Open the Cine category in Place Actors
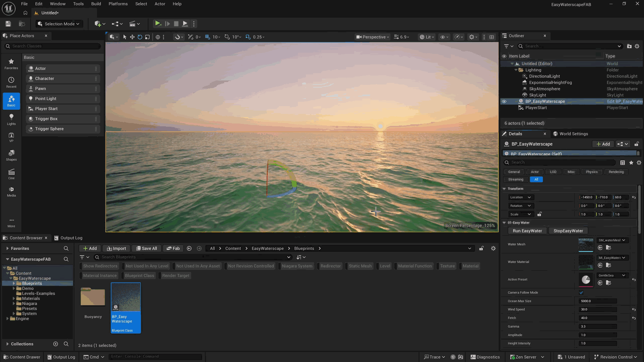 pos(11,174)
